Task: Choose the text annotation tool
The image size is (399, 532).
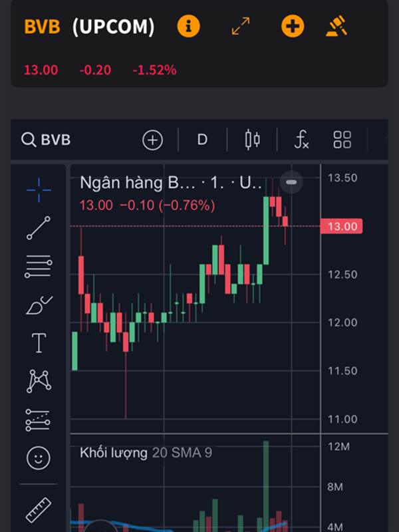Action: (x=39, y=343)
